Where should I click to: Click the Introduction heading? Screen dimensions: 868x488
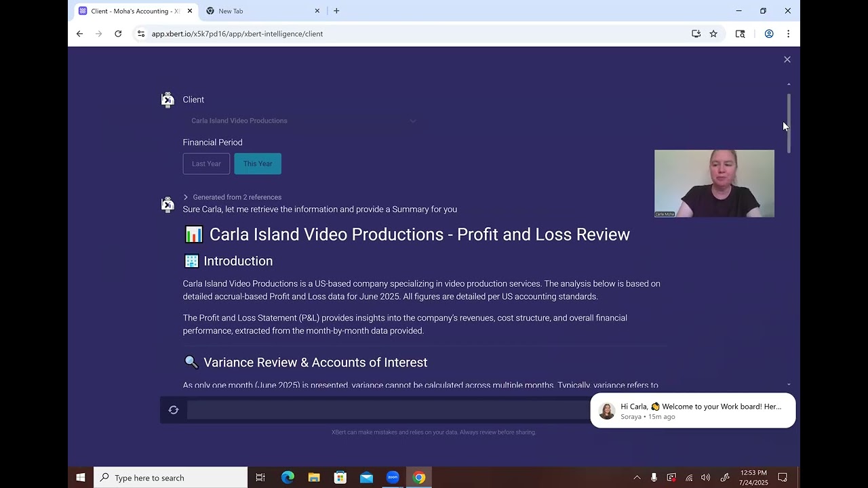coord(229,261)
